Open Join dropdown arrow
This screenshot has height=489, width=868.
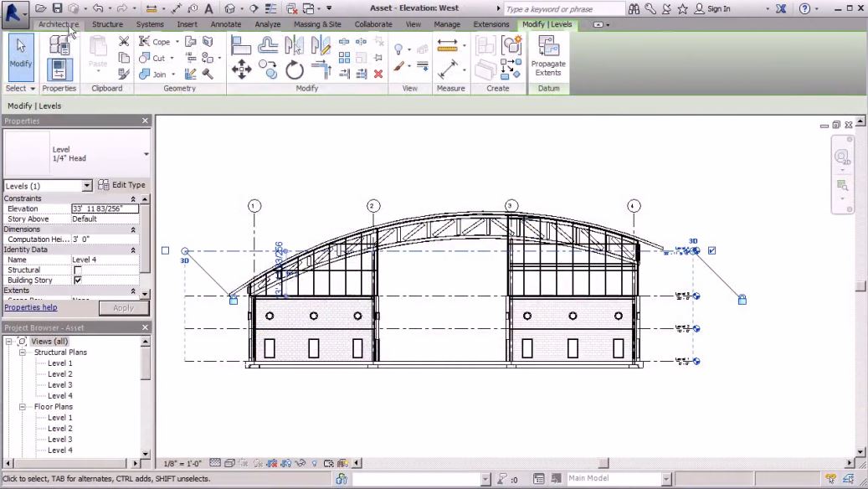click(173, 75)
